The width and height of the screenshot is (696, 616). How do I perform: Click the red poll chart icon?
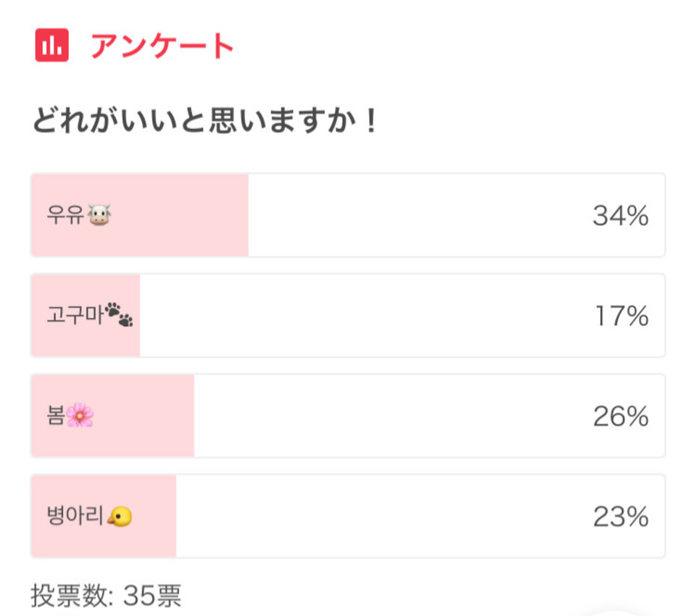(52, 45)
